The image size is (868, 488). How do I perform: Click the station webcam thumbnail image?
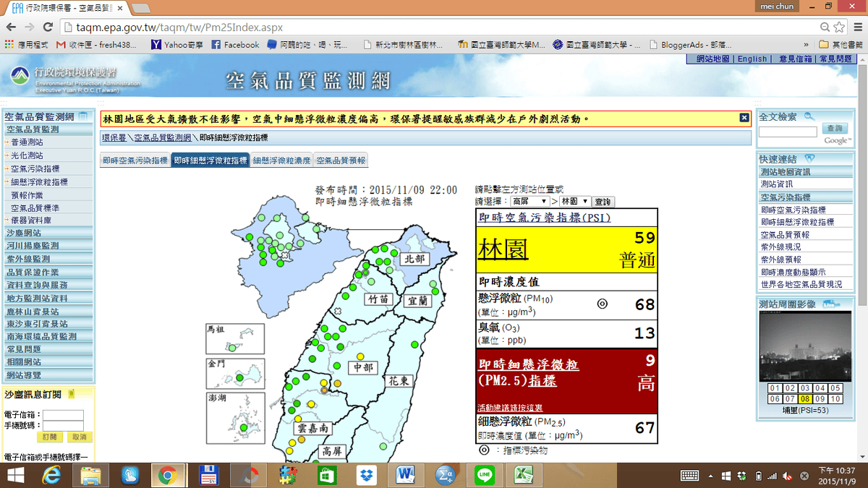[804, 347]
